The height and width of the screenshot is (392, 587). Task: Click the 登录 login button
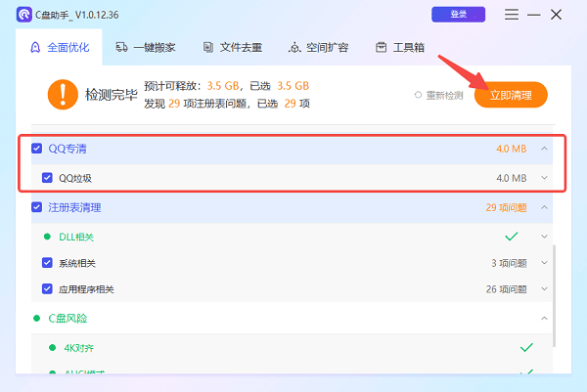point(458,15)
